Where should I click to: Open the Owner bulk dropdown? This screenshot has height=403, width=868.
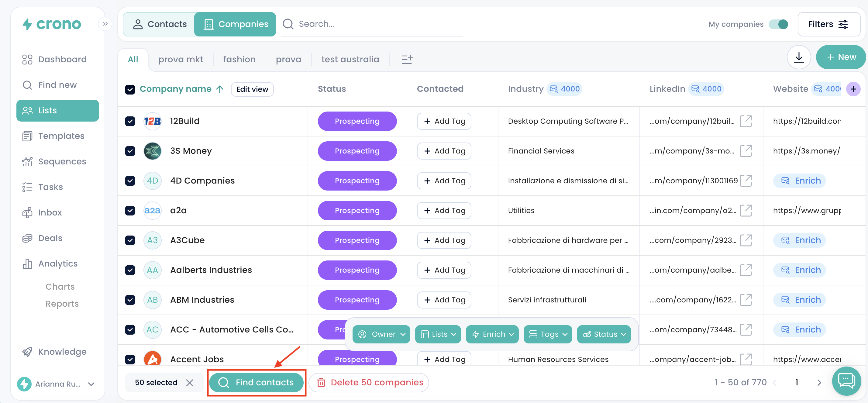[381, 334]
